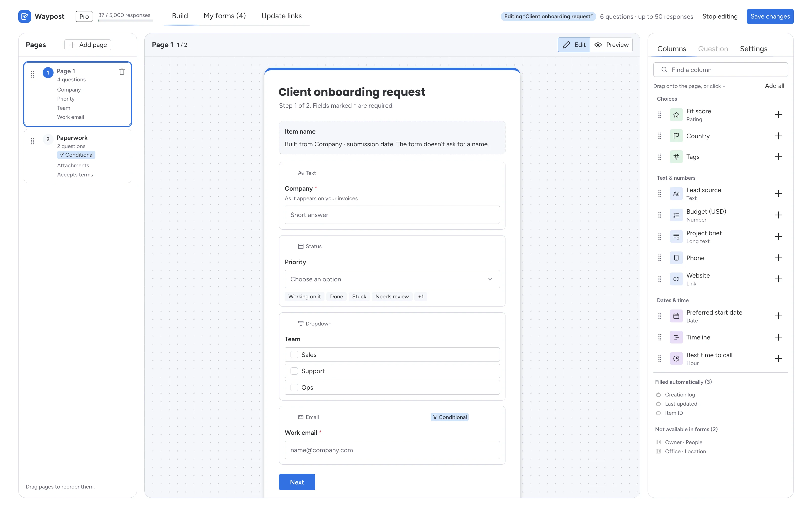Screen dimensions: 812x507
Task: Focus the Find a column search field
Action: 720,70
